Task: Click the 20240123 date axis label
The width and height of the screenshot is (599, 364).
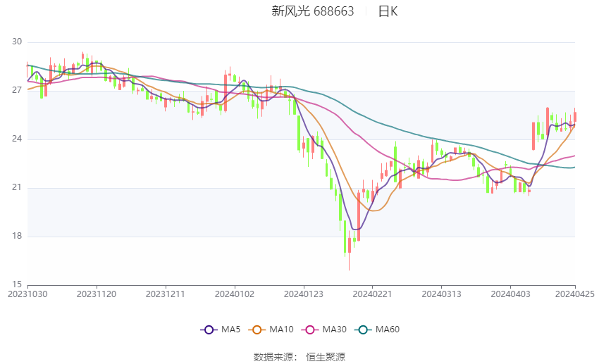Action: pos(304,294)
